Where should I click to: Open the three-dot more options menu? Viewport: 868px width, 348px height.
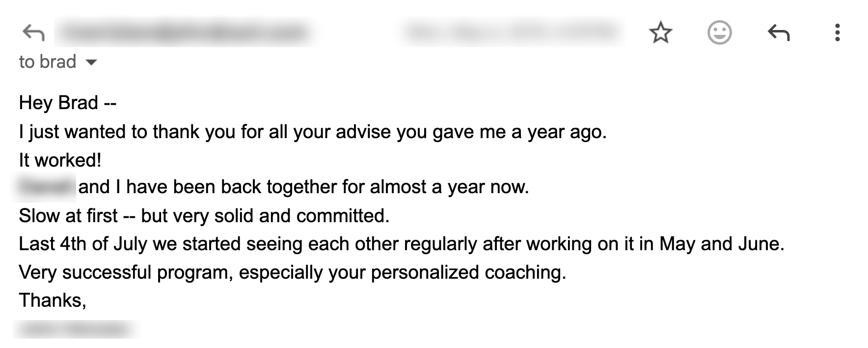pyautogui.click(x=837, y=33)
